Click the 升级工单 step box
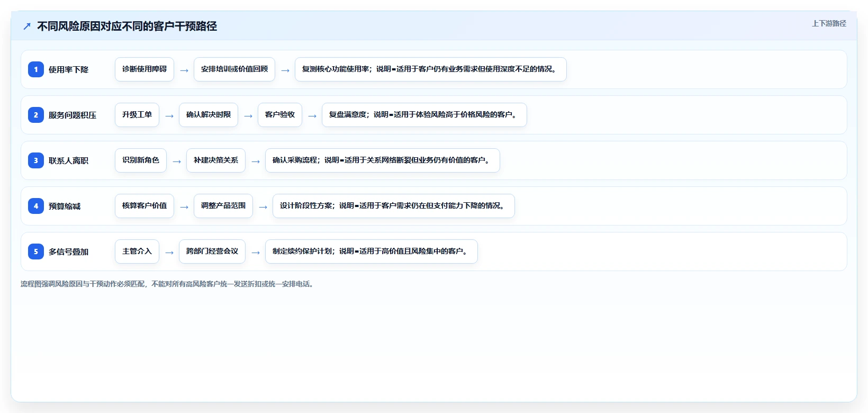 coord(137,115)
